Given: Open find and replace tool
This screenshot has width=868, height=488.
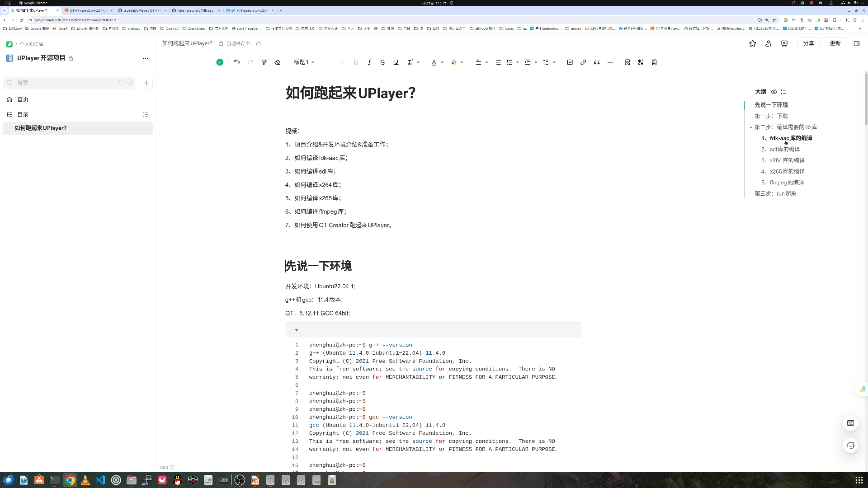Looking at the screenshot, I should click(627, 62).
